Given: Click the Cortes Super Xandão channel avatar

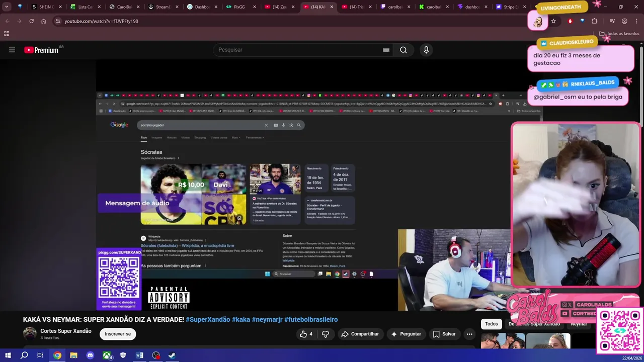Looking at the screenshot, I should (30, 333).
